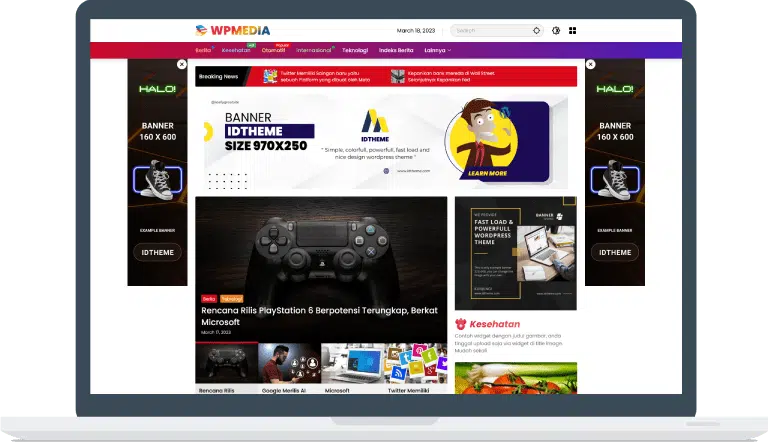Click the WPMEDIA site logo
The height and width of the screenshot is (442, 768).
tap(233, 30)
